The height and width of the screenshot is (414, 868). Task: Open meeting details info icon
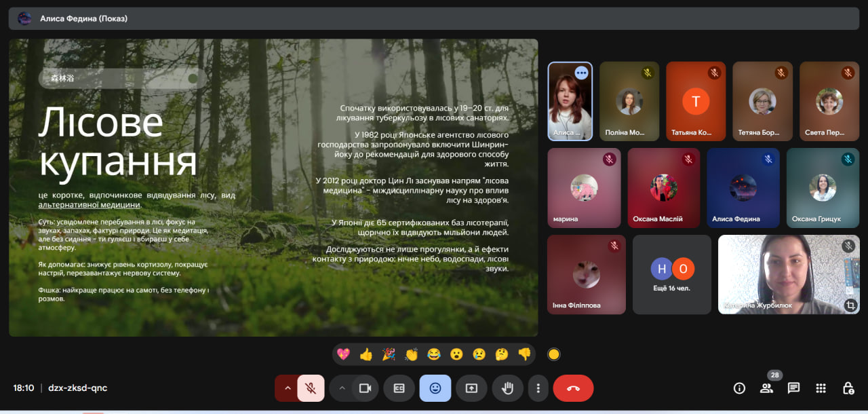(x=739, y=388)
